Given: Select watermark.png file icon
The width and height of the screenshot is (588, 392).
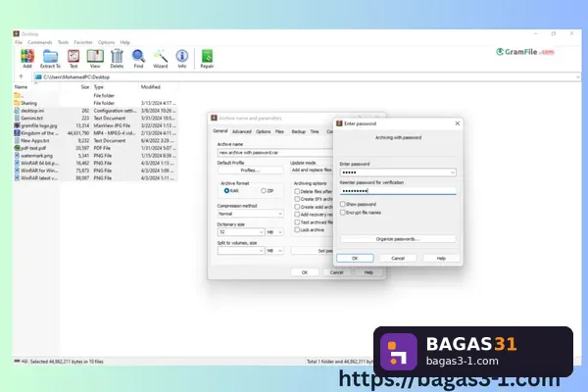Looking at the screenshot, I should 17,156.
